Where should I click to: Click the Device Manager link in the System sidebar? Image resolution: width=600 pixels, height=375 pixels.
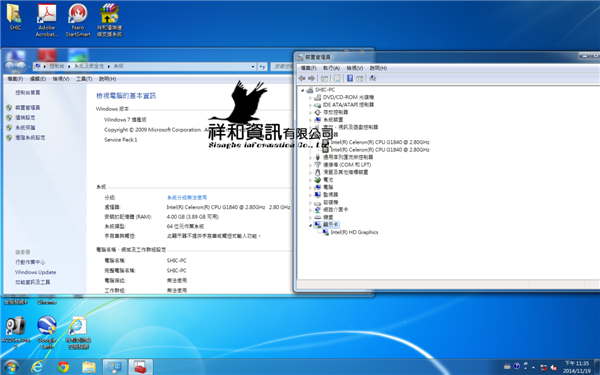point(28,108)
